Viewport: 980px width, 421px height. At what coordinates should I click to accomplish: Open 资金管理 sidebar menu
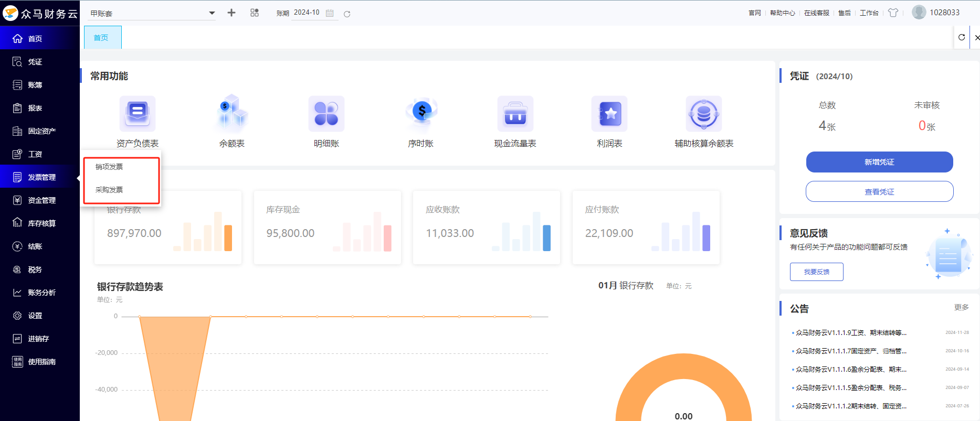click(x=40, y=200)
